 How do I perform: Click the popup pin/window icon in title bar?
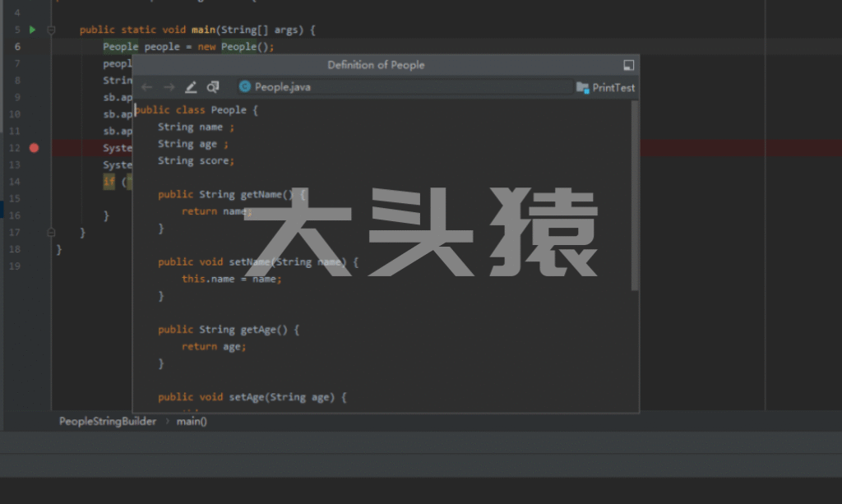click(x=628, y=65)
